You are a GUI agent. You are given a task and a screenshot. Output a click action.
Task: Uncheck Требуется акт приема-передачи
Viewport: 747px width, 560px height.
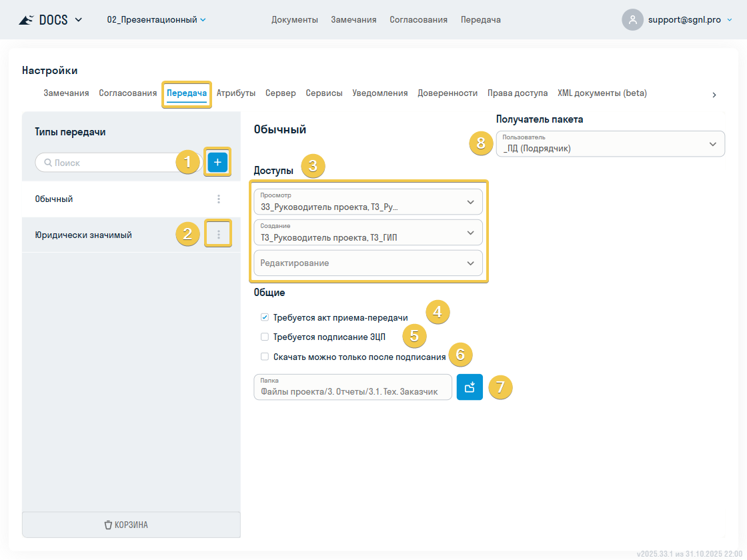[265, 317]
